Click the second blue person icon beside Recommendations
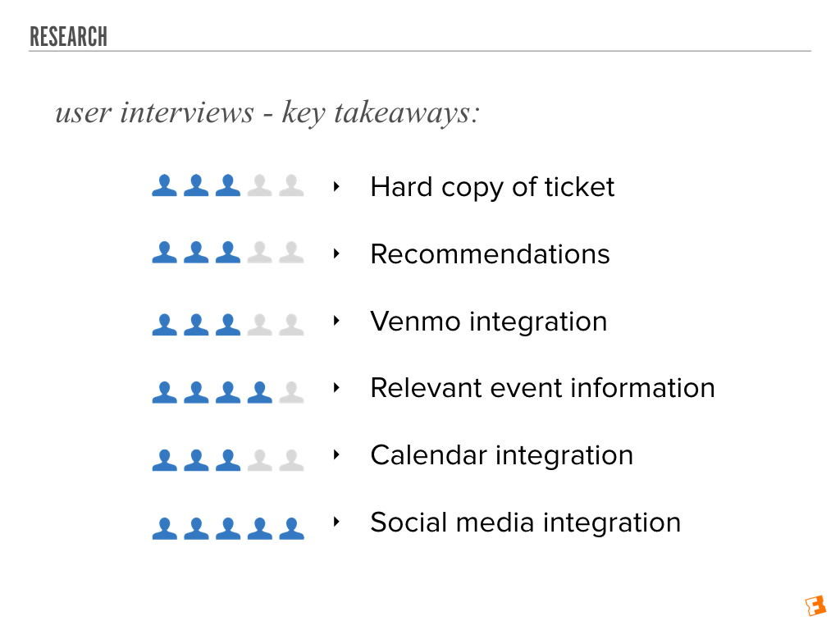The width and height of the screenshot is (840, 630). [196, 253]
